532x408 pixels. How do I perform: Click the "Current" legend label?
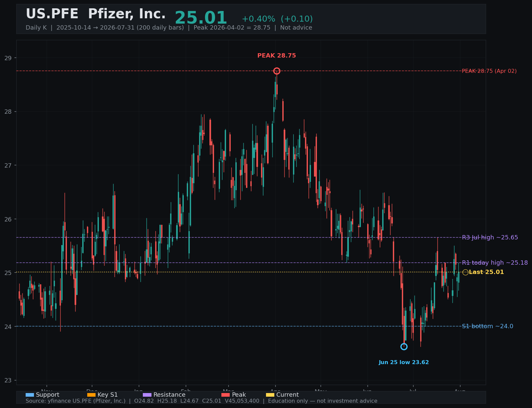[288, 395]
